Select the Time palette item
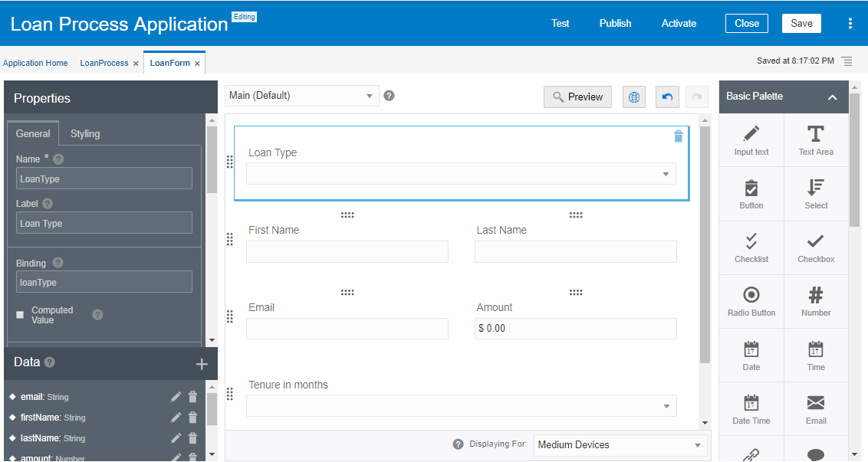Screen dimensions: 868x462 [x=816, y=356]
